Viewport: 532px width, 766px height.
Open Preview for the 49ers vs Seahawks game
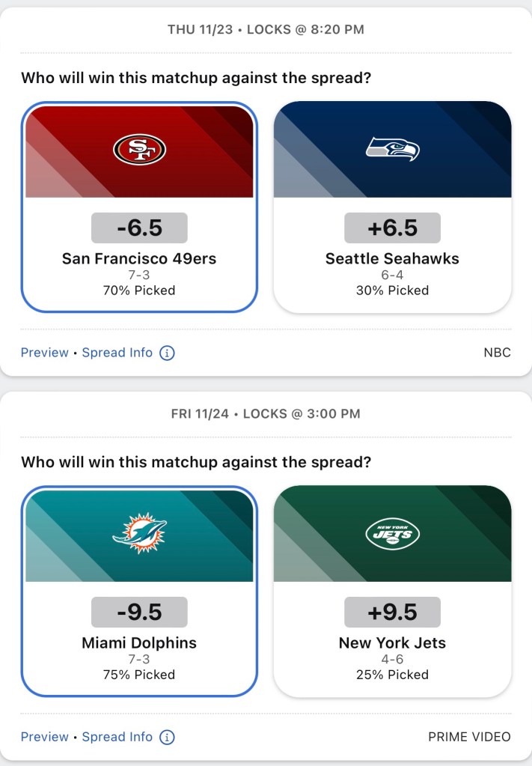tap(44, 353)
